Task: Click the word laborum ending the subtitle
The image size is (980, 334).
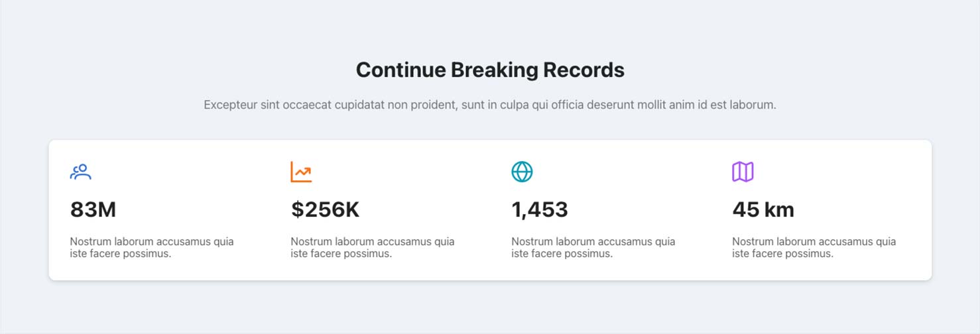Action: (754, 105)
